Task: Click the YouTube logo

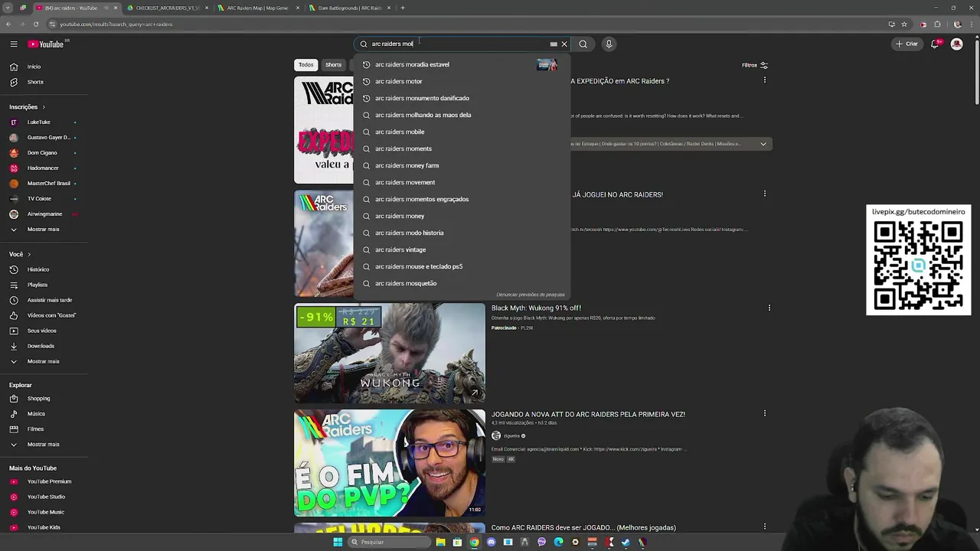Action: [46, 44]
